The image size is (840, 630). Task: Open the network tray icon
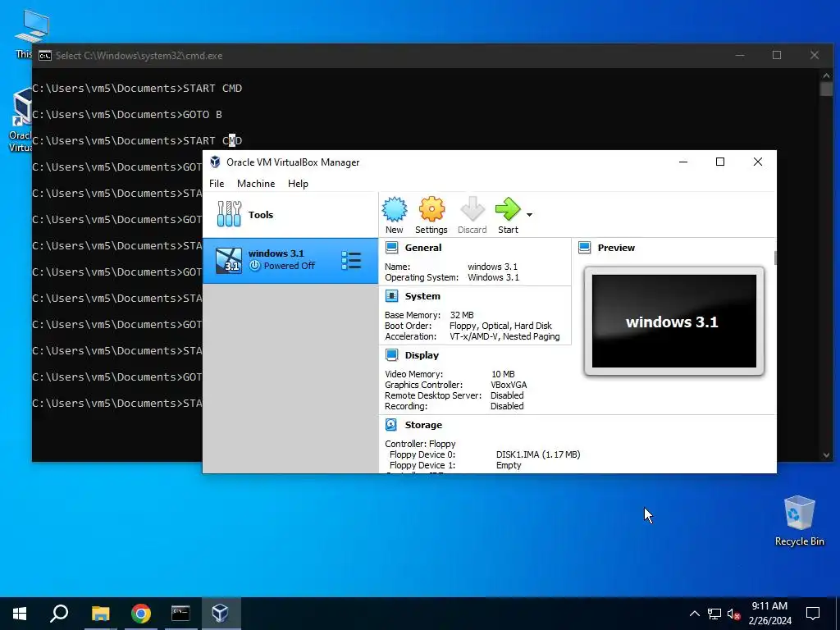pos(714,614)
